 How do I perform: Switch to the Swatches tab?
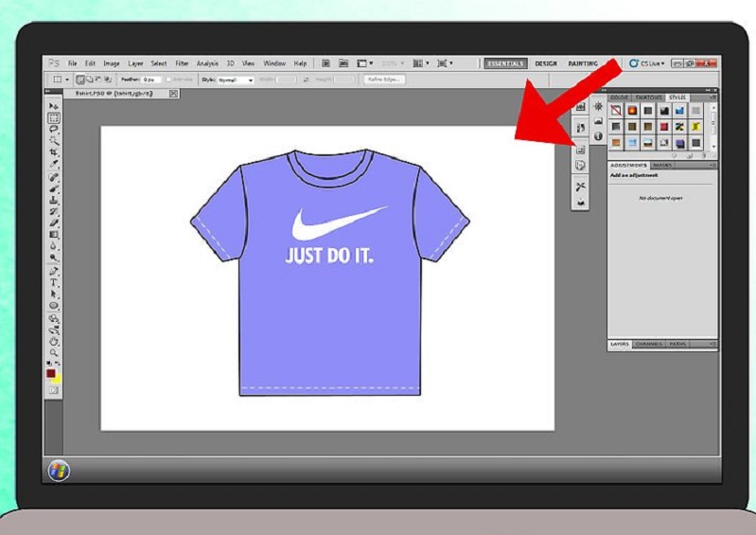(646, 98)
